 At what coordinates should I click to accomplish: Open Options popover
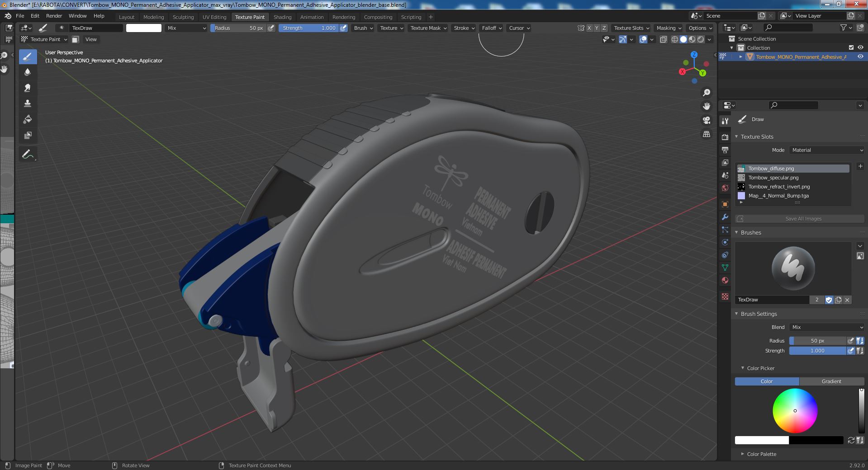point(700,28)
